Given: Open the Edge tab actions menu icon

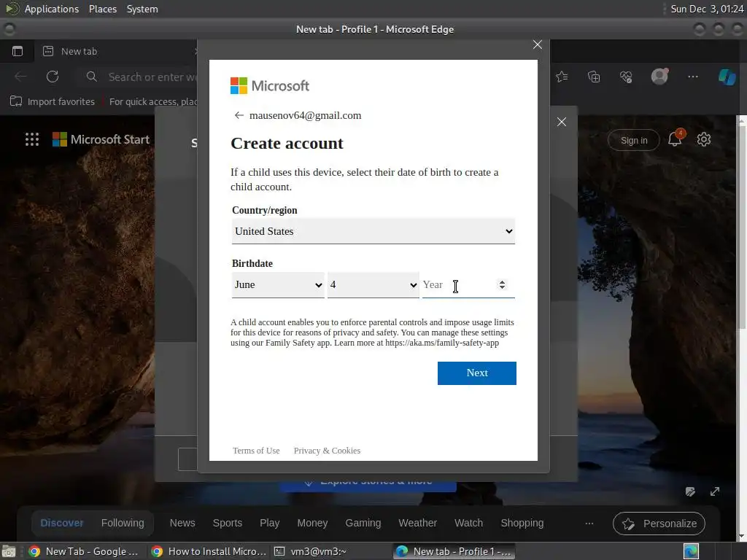Looking at the screenshot, I should (18, 51).
